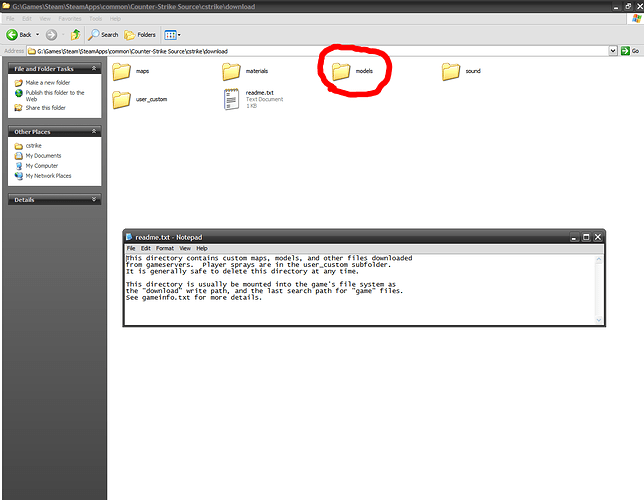This screenshot has width=644, height=500.
Task: Open Notepad Help menu
Action: pos(202,249)
